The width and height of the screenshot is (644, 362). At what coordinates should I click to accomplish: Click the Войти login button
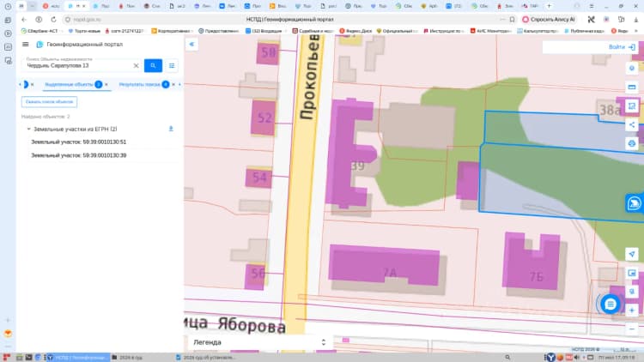point(622,47)
